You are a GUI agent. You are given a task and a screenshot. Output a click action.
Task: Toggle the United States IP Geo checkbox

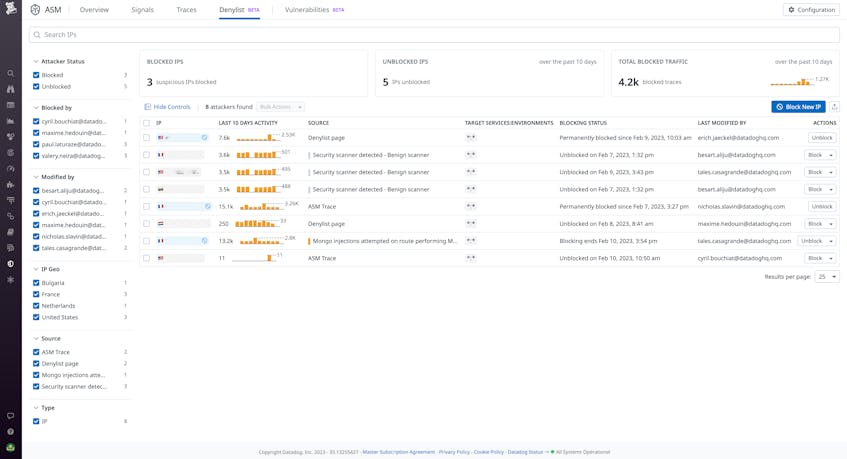[36, 318]
